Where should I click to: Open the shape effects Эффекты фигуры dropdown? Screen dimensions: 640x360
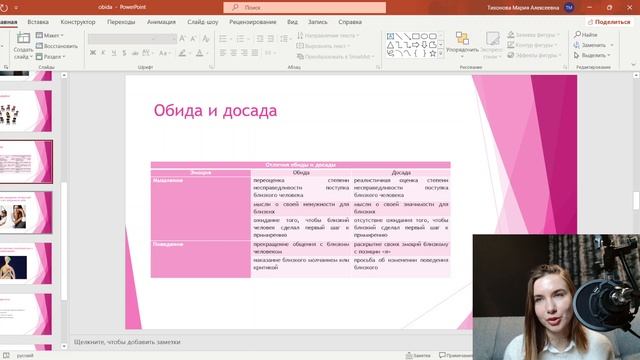pos(534,55)
